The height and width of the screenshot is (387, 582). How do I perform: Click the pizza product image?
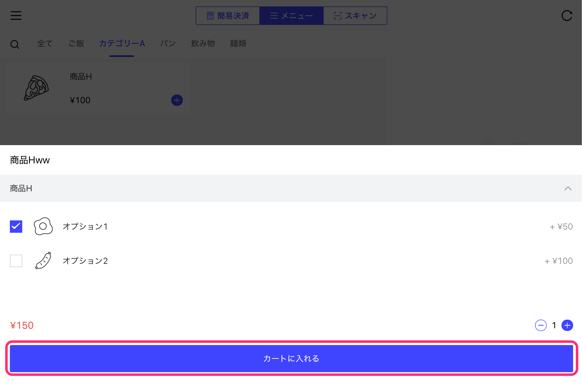(36, 88)
